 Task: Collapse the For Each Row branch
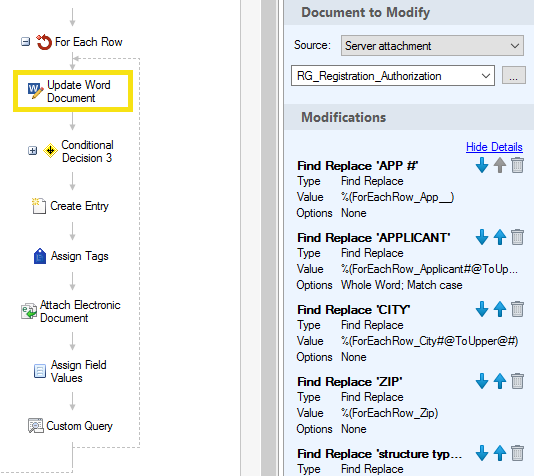[26, 42]
